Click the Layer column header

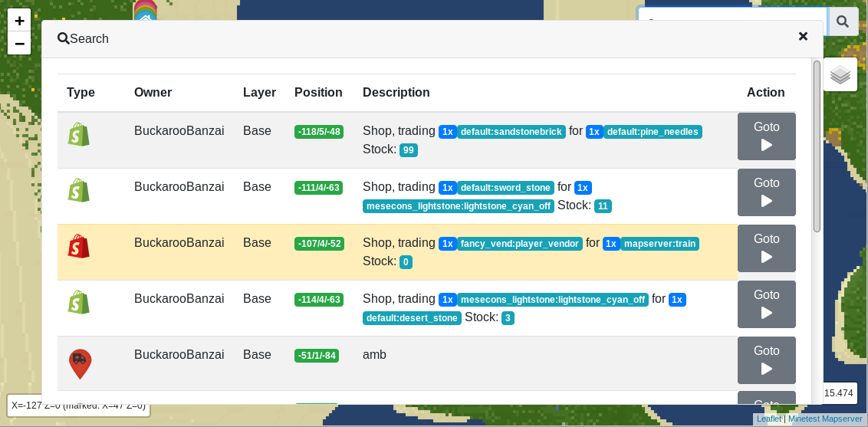click(x=259, y=92)
